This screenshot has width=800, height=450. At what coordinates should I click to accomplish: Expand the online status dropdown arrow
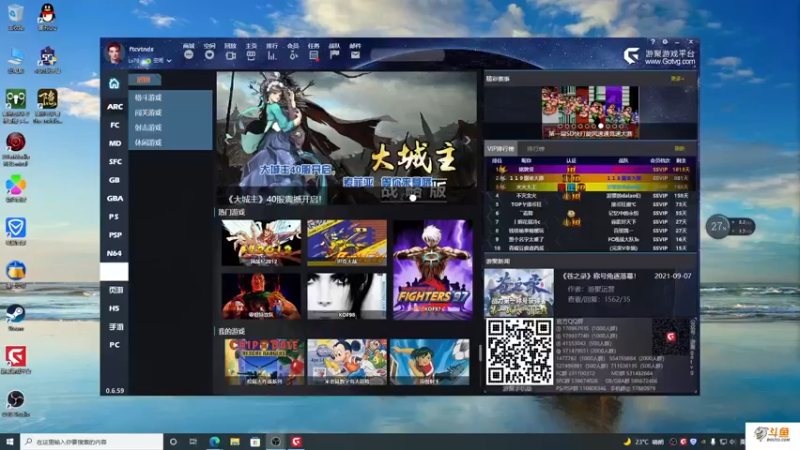click(169, 61)
